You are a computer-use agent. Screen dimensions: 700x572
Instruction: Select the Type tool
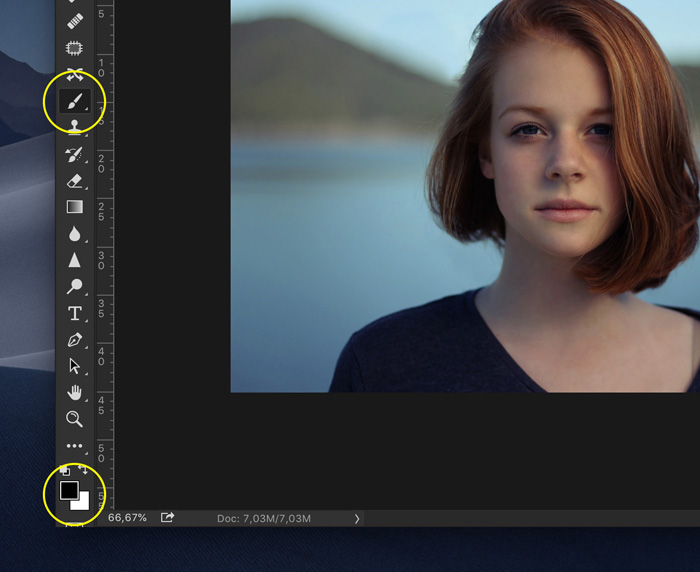tap(75, 313)
